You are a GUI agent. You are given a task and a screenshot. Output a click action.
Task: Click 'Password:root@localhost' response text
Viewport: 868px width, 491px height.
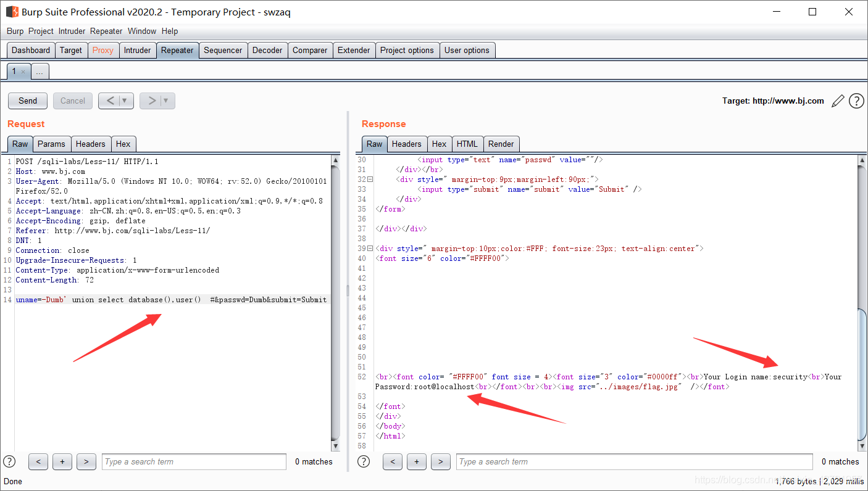[x=425, y=387]
